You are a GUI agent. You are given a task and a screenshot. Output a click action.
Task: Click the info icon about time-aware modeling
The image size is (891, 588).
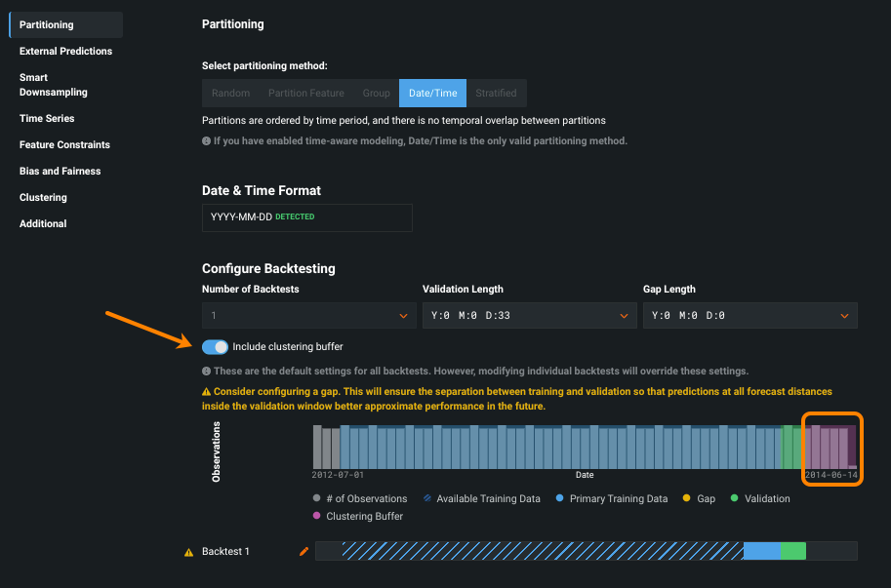click(206, 141)
